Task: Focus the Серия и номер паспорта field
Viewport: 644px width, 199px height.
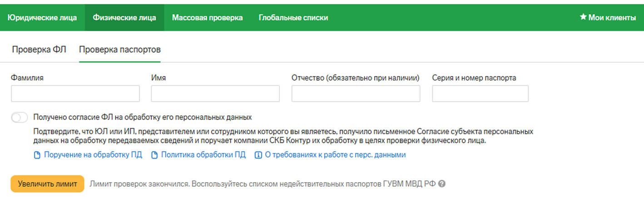Action: tap(480, 94)
